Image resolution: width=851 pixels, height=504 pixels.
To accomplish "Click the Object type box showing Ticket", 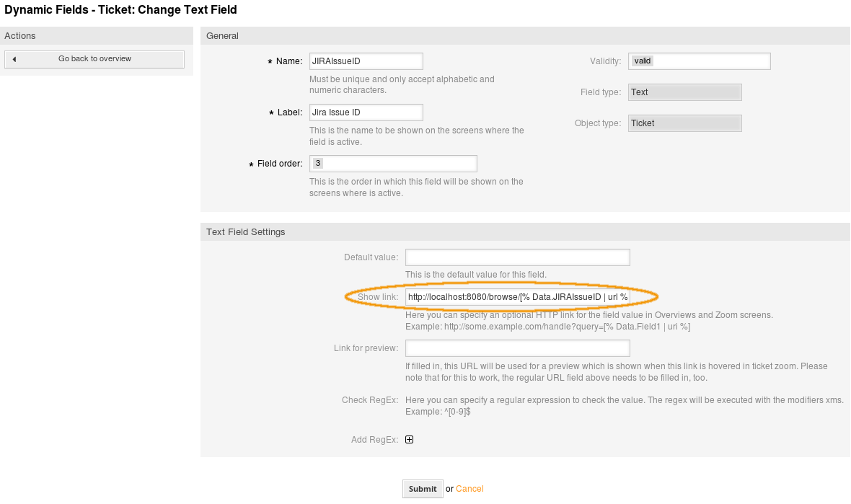I will [684, 123].
